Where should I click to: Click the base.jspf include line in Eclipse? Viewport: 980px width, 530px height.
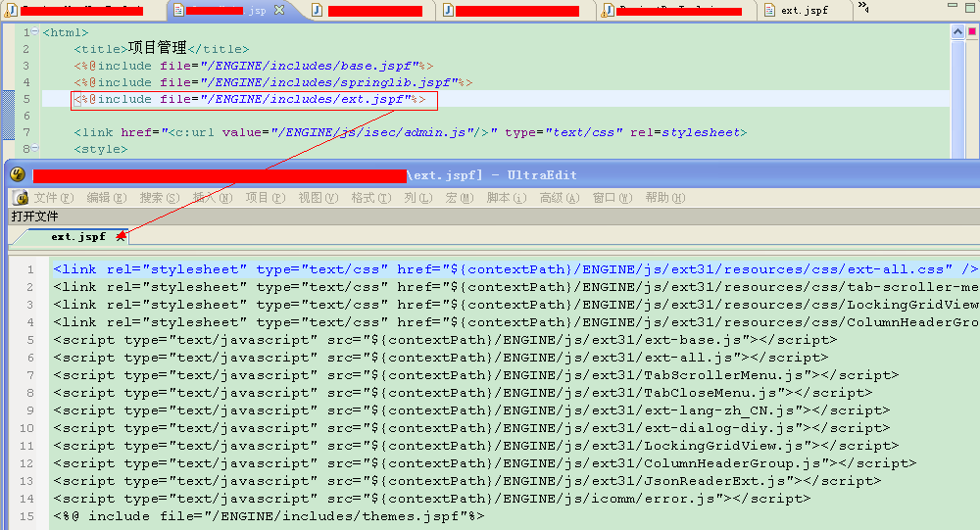(253, 66)
